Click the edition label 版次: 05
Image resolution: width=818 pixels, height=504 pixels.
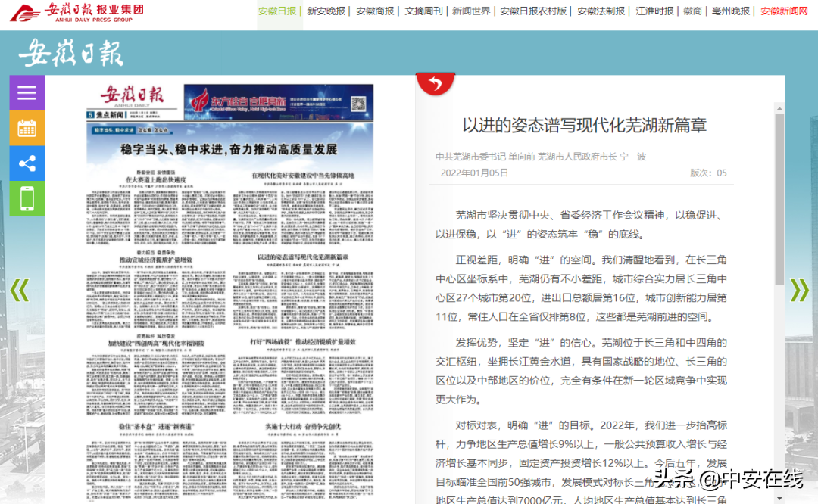coord(708,173)
